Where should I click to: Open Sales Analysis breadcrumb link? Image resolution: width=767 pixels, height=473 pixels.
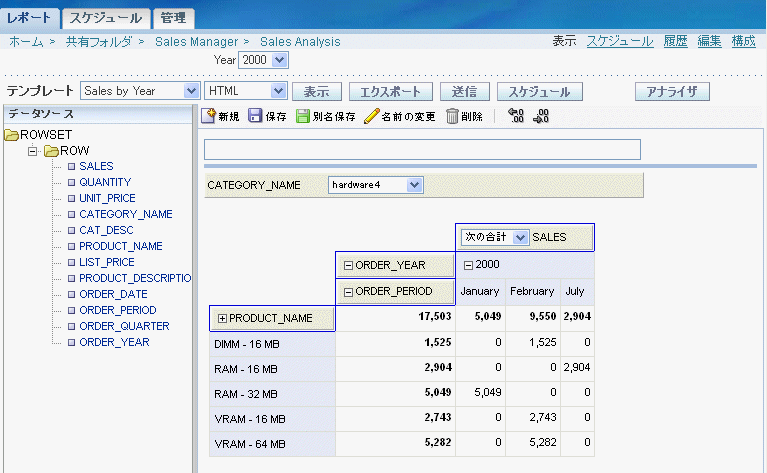300,42
